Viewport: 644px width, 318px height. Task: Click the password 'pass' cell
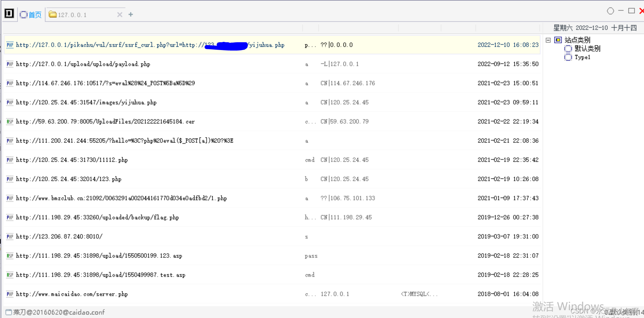tap(311, 256)
